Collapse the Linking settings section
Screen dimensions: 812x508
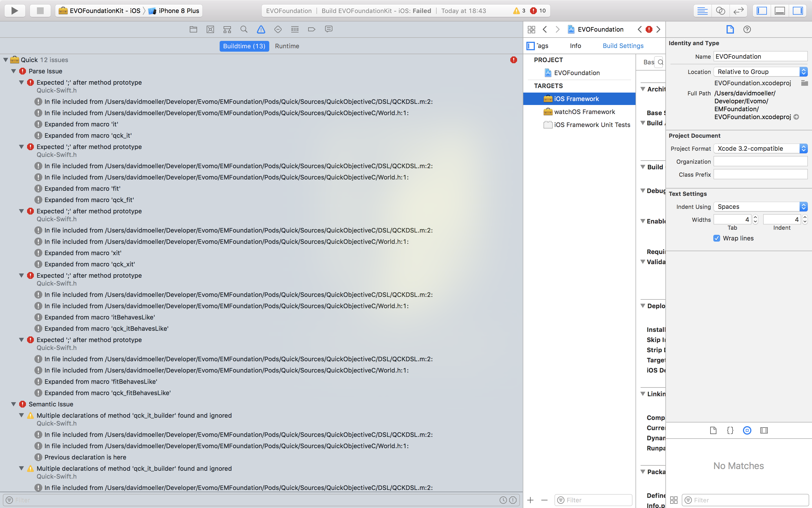pyautogui.click(x=643, y=394)
